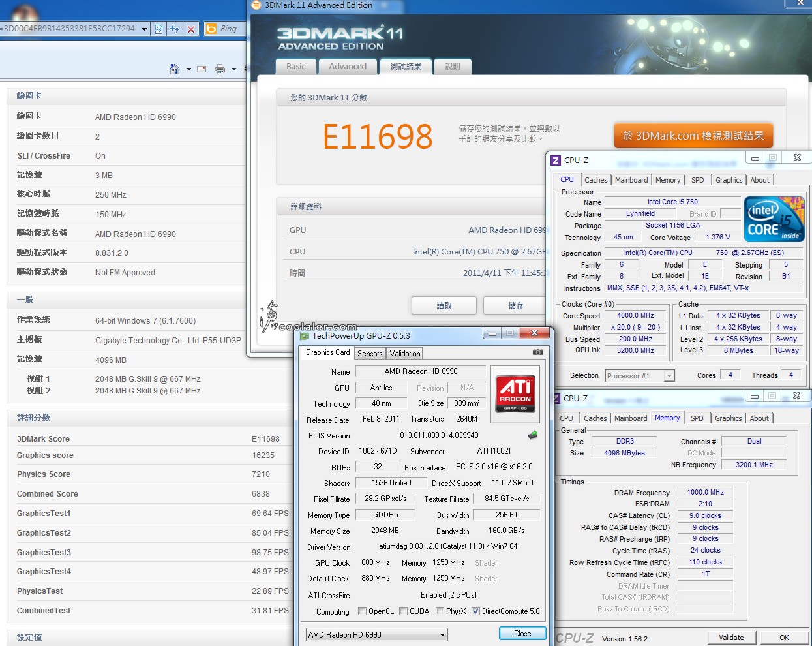Click the red stop loading icon
Image resolution: width=812 pixels, height=646 pixels.
click(x=190, y=29)
